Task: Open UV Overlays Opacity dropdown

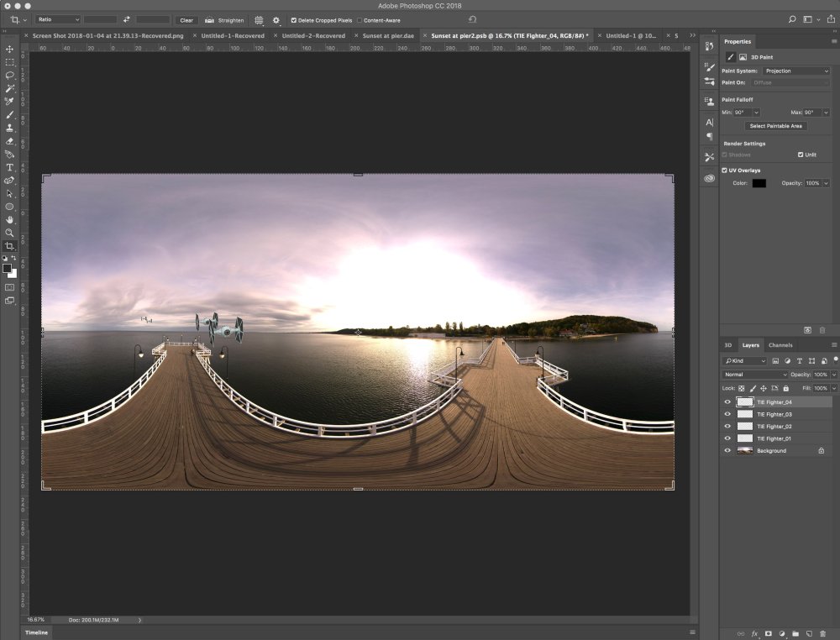Action: [826, 183]
